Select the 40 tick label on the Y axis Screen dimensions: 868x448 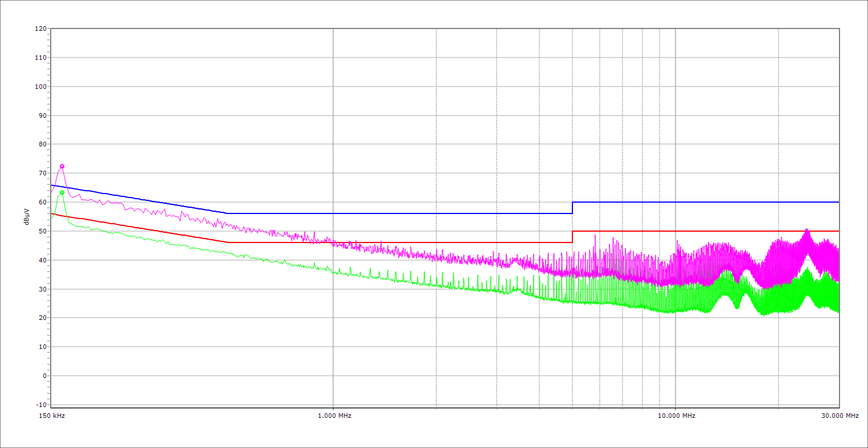[x=42, y=260]
